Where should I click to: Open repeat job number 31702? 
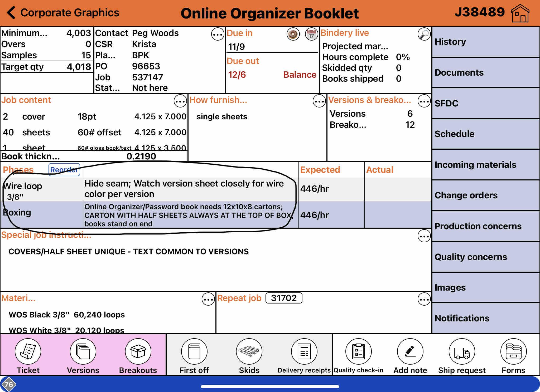[284, 298]
